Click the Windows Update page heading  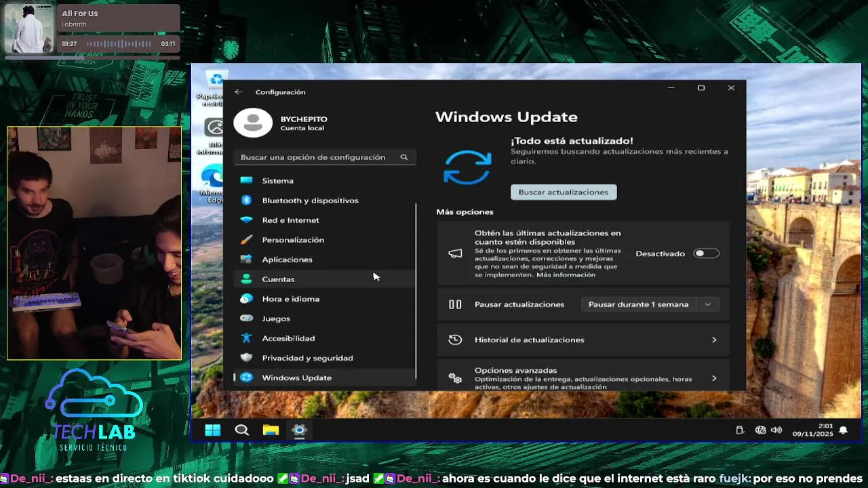click(507, 117)
